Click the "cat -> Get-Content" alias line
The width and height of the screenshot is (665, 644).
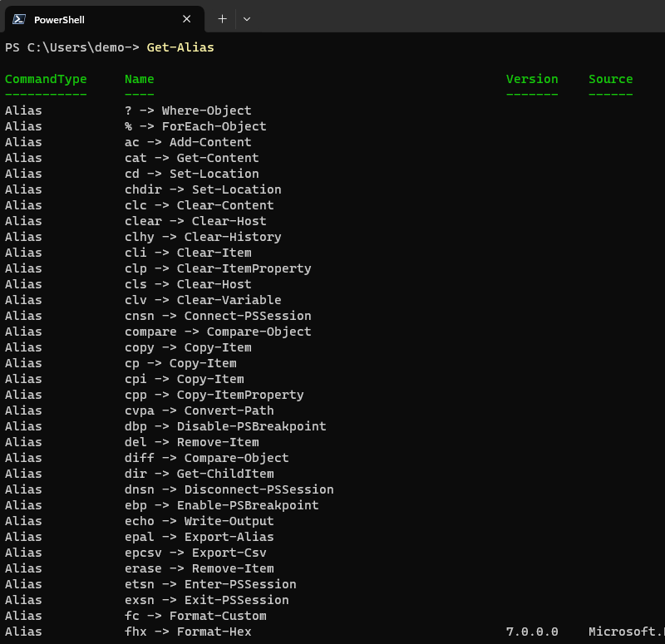tap(191, 158)
